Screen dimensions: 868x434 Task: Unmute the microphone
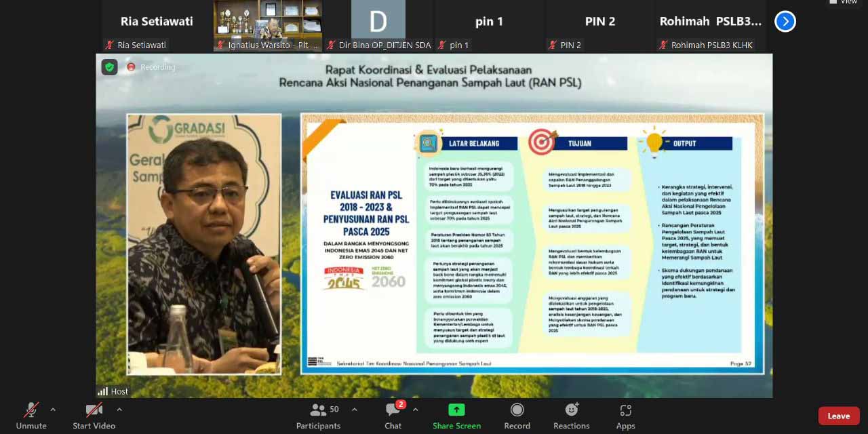tap(31, 415)
